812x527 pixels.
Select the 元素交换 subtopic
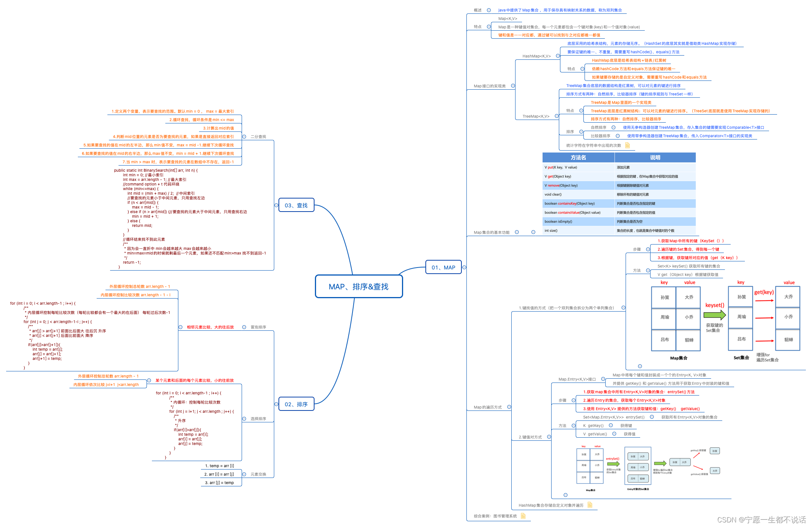[258, 474]
